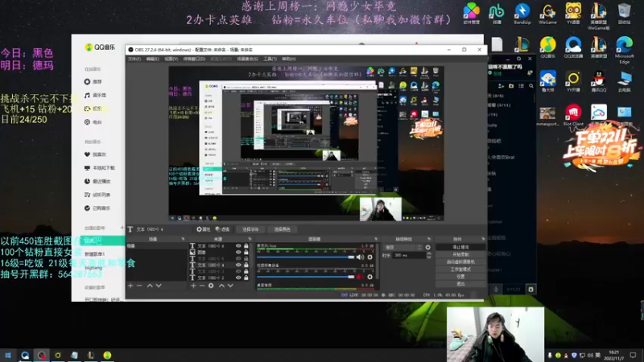Open Recommended page in QQ Music sidebar

click(93, 82)
